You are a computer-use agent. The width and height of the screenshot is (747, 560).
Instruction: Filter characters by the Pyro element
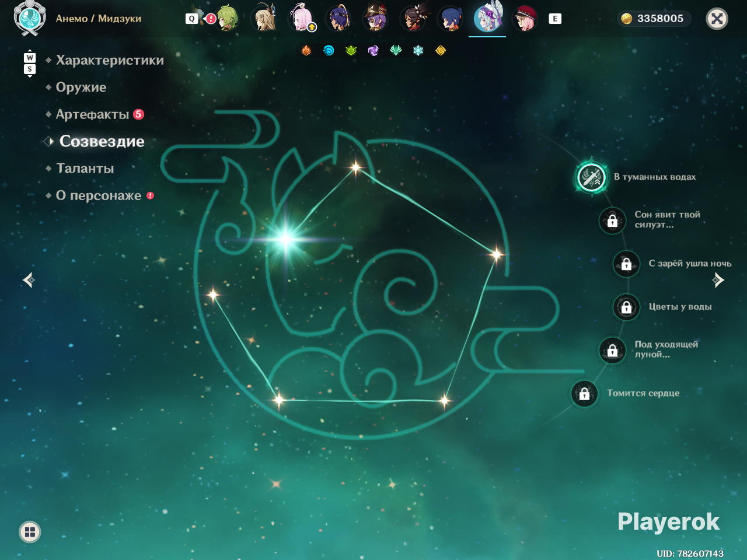point(306,51)
